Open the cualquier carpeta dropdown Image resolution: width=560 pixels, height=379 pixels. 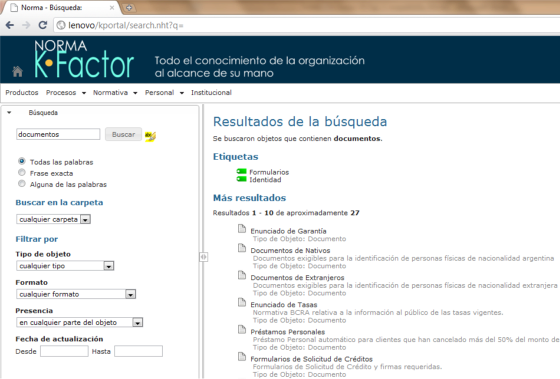click(54, 219)
